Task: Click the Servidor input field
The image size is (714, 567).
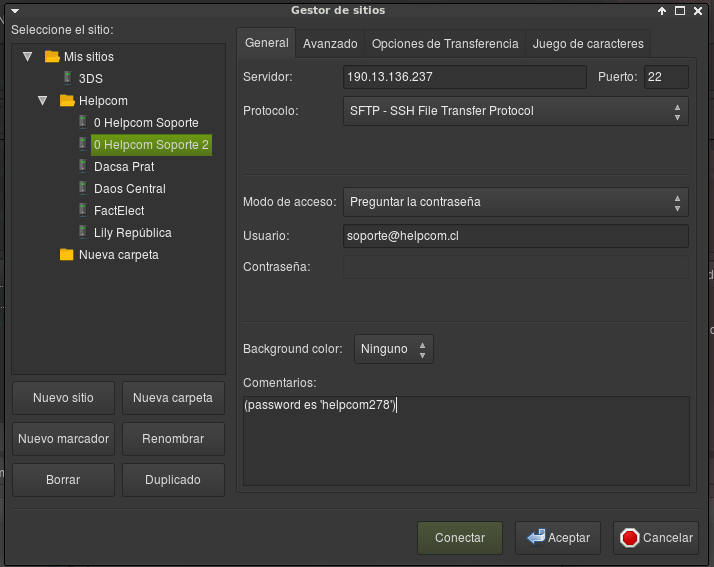Action: [x=464, y=77]
